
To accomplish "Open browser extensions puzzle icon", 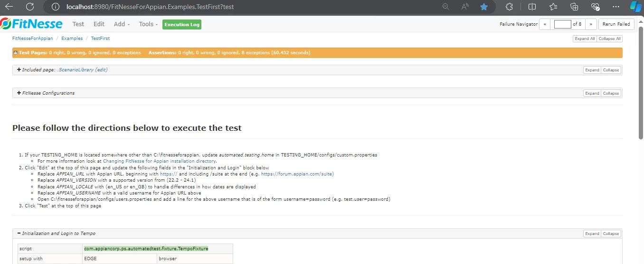I will click(509, 7).
